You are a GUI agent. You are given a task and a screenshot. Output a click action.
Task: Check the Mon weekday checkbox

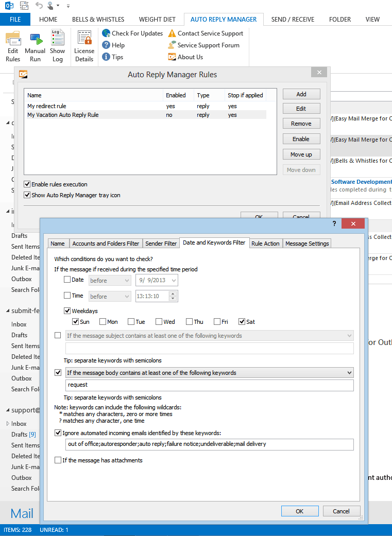pyautogui.click(x=103, y=322)
